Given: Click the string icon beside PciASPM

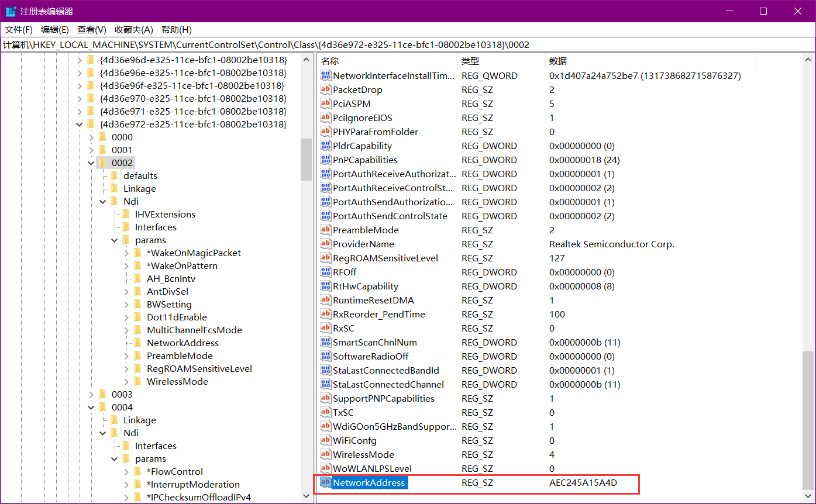Looking at the screenshot, I should [x=326, y=103].
